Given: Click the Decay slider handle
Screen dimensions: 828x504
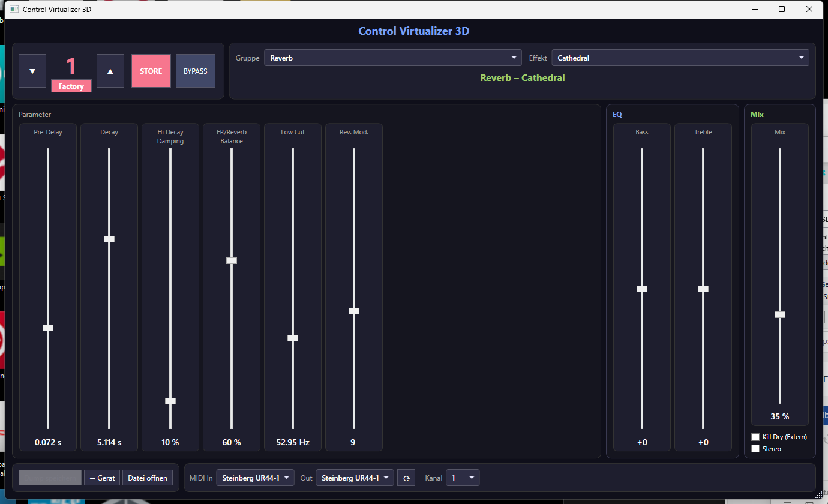Looking at the screenshot, I should (109, 239).
